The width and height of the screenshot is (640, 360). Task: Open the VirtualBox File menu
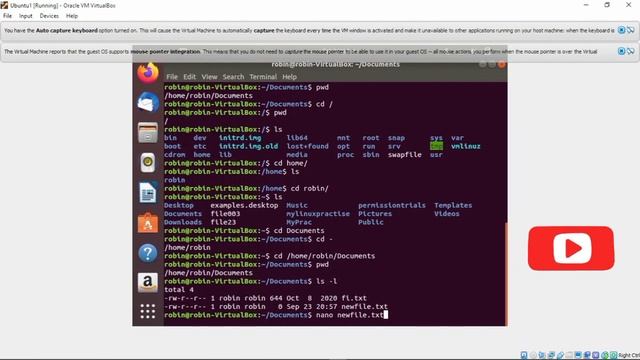pos(7,16)
